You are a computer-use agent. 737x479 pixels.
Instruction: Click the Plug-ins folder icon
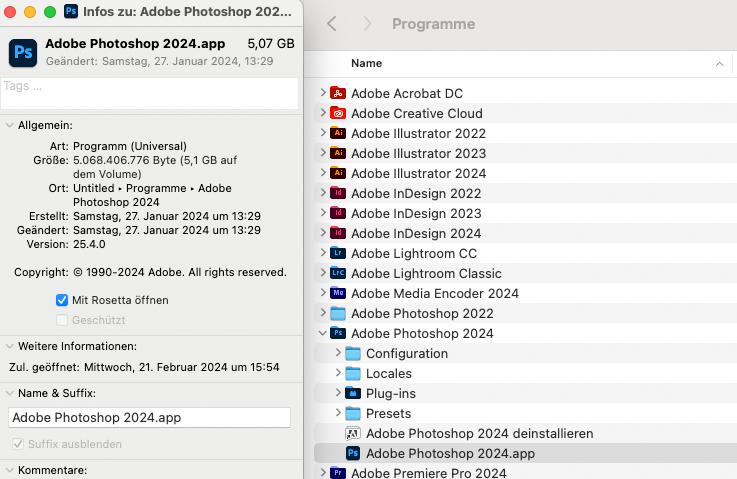(x=353, y=393)
